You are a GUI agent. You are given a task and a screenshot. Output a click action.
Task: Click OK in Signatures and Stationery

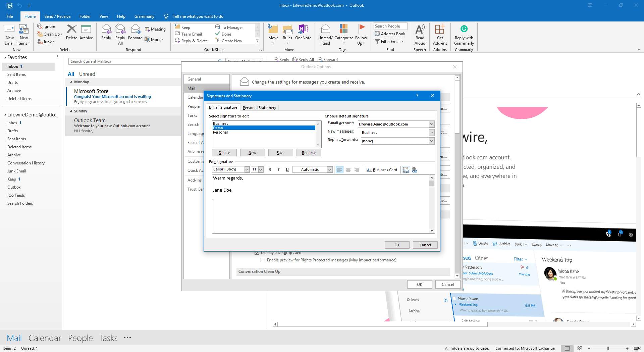pyautogui.click(x=397, y=245)
